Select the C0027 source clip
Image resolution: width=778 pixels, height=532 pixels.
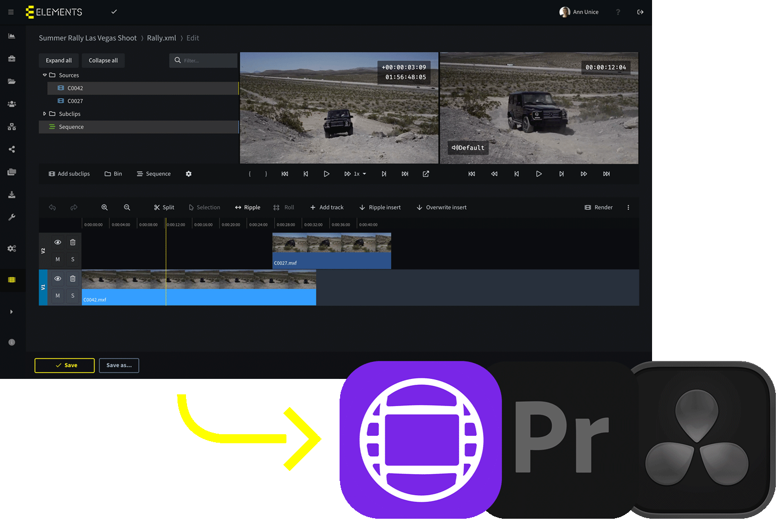[x=75, y=101]
